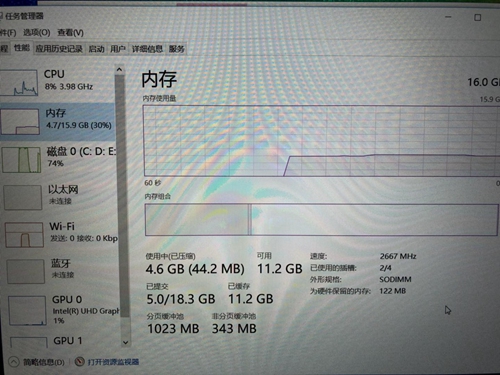
Task: Select the GPU 1 entry
Action: coord(63,341)
